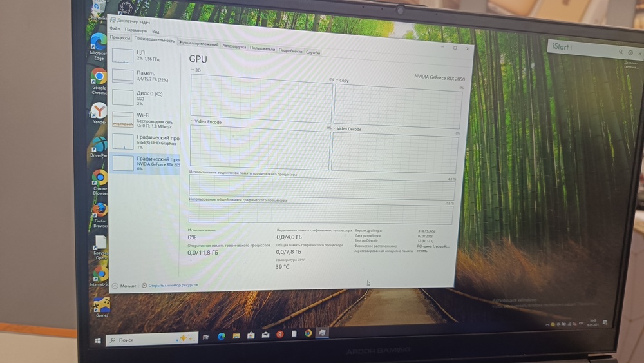
Task: Launch Google Chrome from the desktop
Action: pos(99,81)
